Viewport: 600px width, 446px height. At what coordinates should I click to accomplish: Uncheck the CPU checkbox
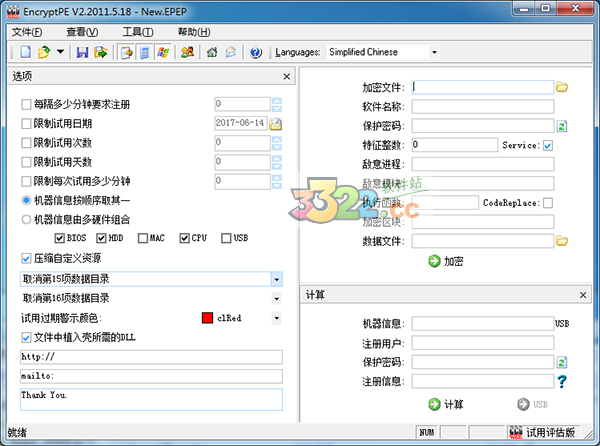tap(184, 238)
